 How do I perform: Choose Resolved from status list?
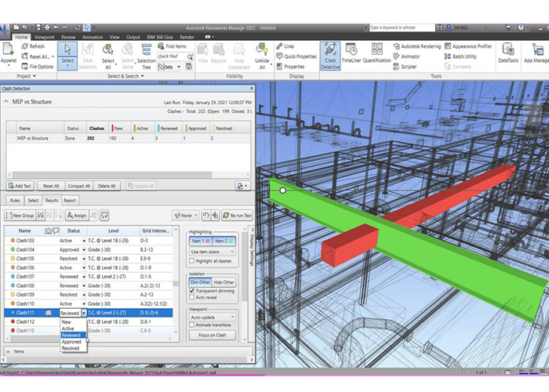[x=71, y=348]
